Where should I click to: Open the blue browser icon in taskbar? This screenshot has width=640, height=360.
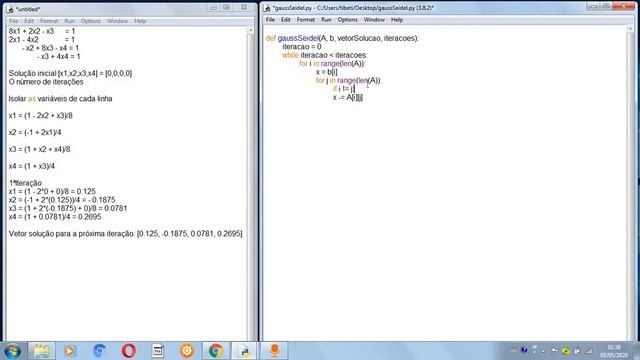click(x=99, y=351)
